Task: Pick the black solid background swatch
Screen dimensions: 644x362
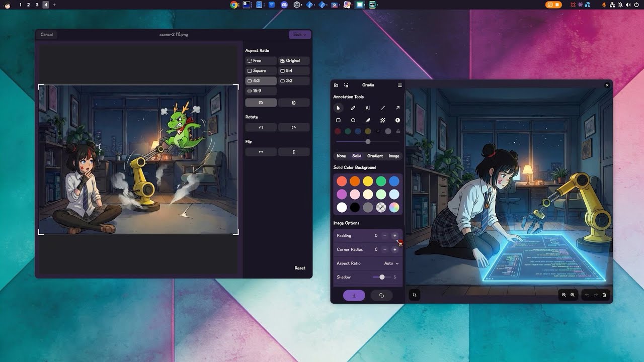Action: pyautogui.click(x=355, y=207)
